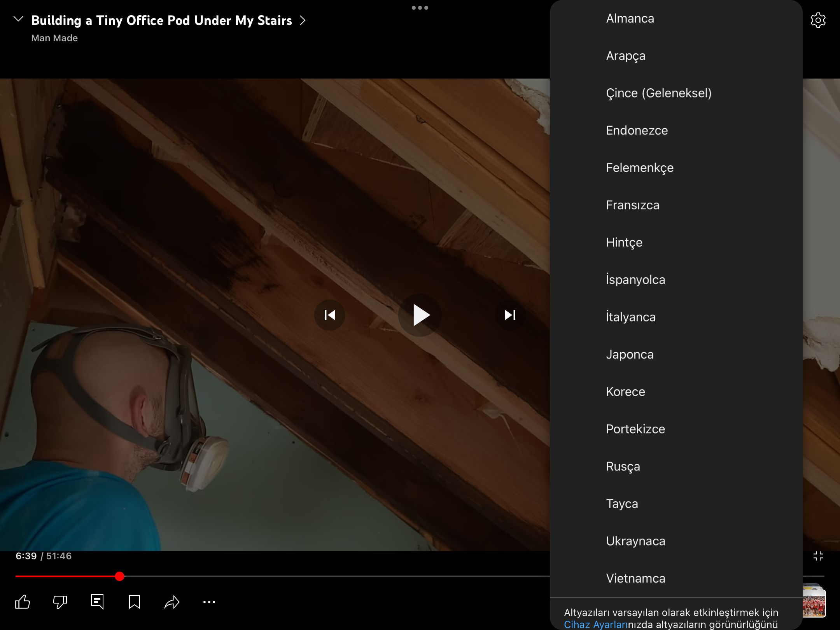Skip to the previous video
The width and height of the screenshot is (840, 630).
coord(330,315)
